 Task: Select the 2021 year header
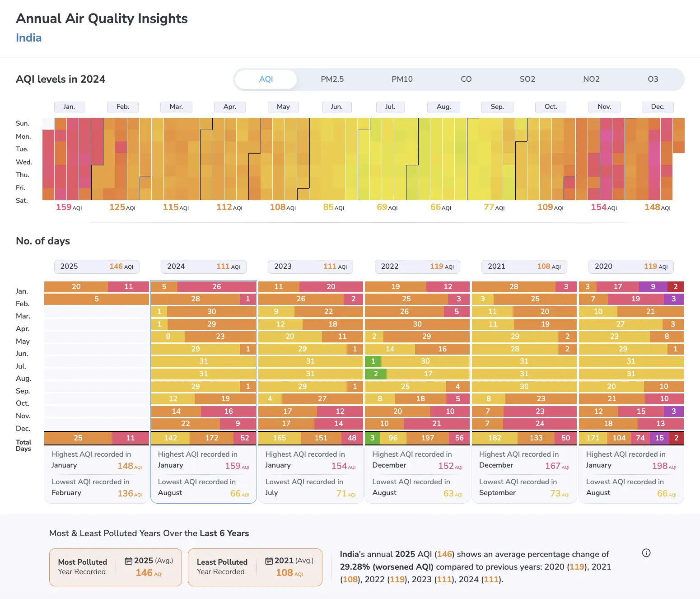[x=524, y=267]
